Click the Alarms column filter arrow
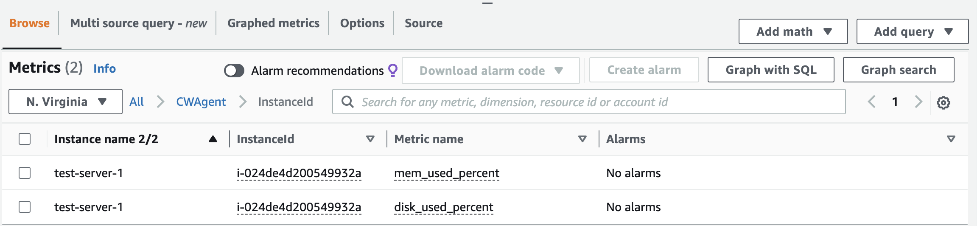This screenshot has height=226, width=980. (x=951, y=139)
